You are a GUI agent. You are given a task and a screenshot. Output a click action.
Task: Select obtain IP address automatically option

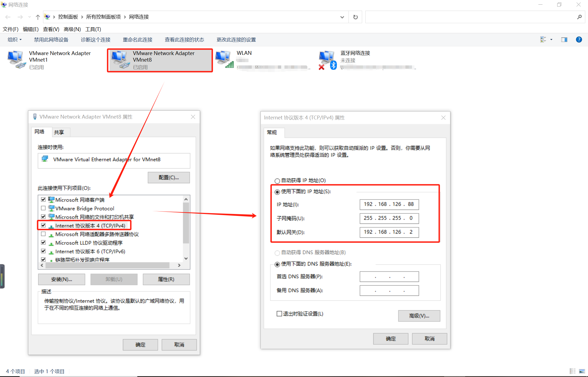pos(277,181)
